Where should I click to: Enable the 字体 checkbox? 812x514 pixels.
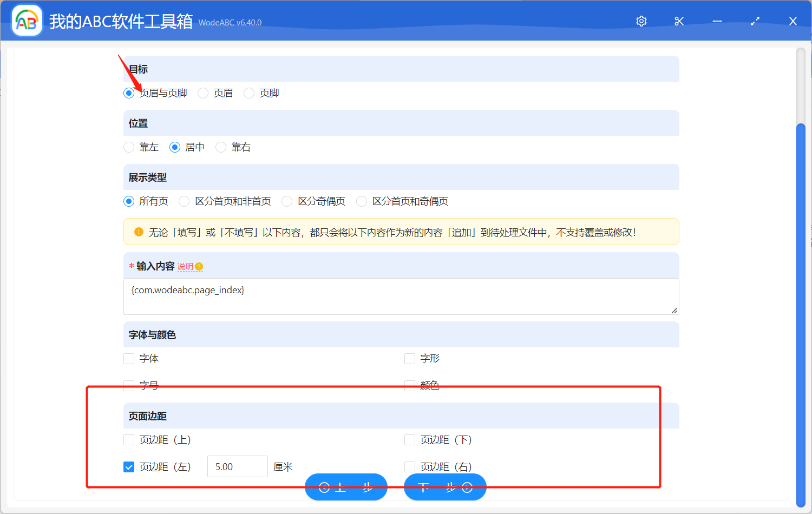tap(129, 358)
